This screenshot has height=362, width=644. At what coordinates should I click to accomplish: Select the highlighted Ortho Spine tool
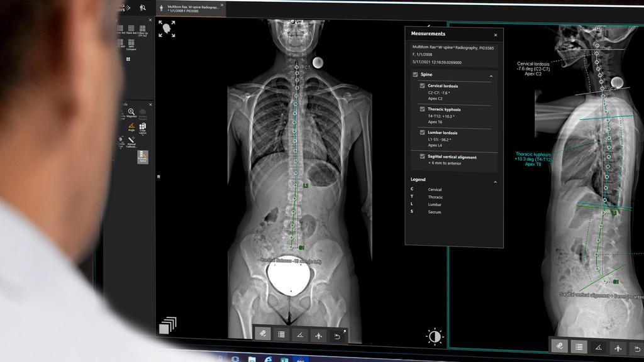[143, 156]
